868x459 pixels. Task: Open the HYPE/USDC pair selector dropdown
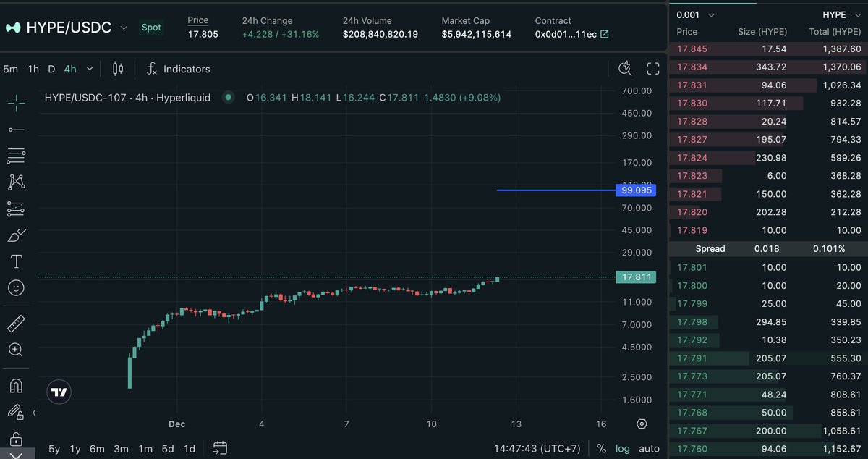(124, 28)
